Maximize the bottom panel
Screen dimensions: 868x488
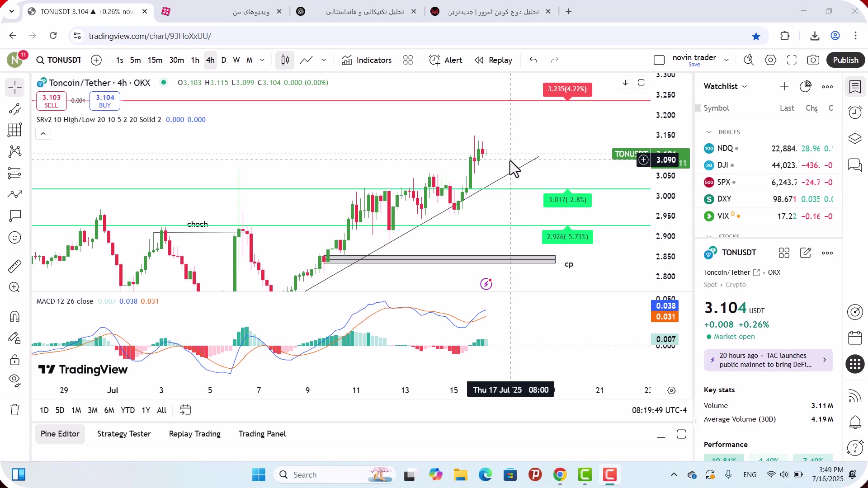click(681, 435)
